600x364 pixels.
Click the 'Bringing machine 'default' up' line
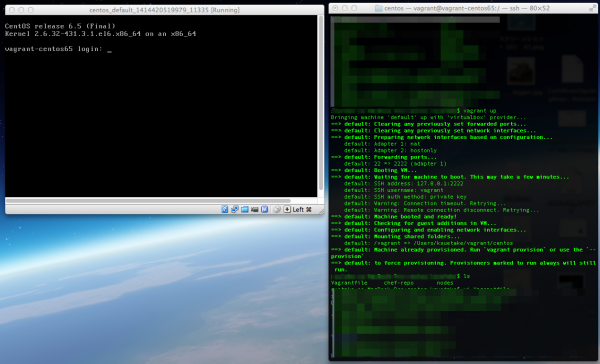point(428,117)
